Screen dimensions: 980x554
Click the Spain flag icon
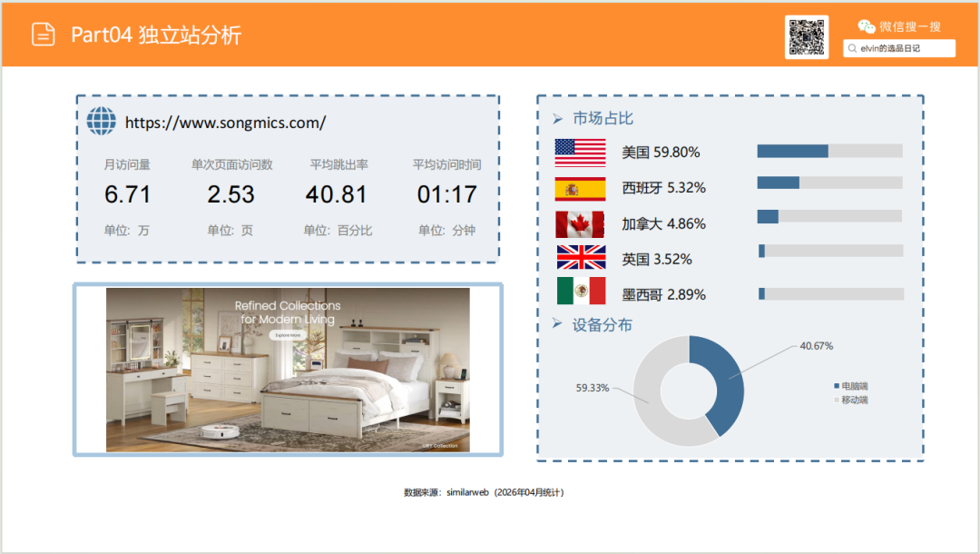[580, 188]
